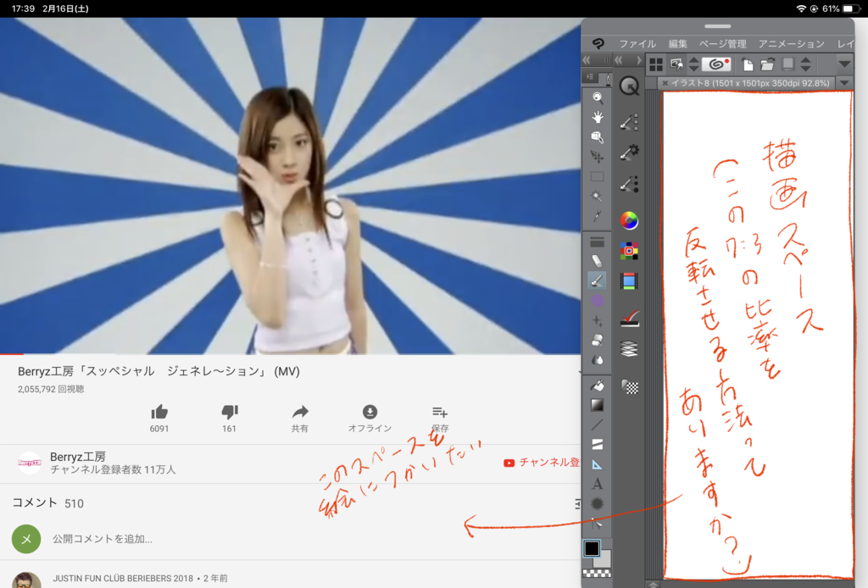Tap the 共有 share button
868x588 pixels.
coord(299,419)
